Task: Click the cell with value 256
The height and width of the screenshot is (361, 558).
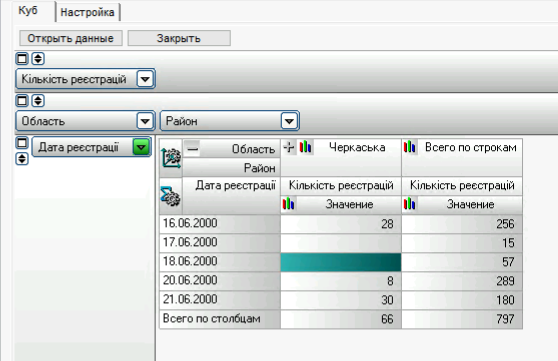Action: point(462,224)
